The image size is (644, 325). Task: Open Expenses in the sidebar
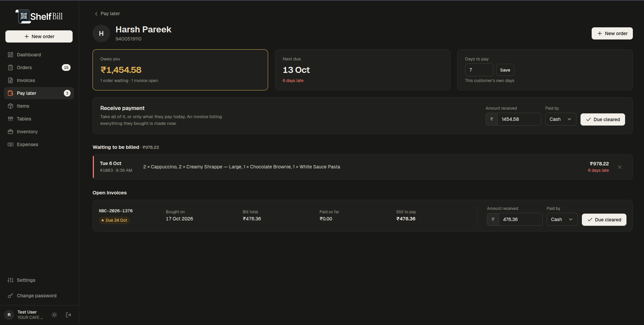[39, 144]
